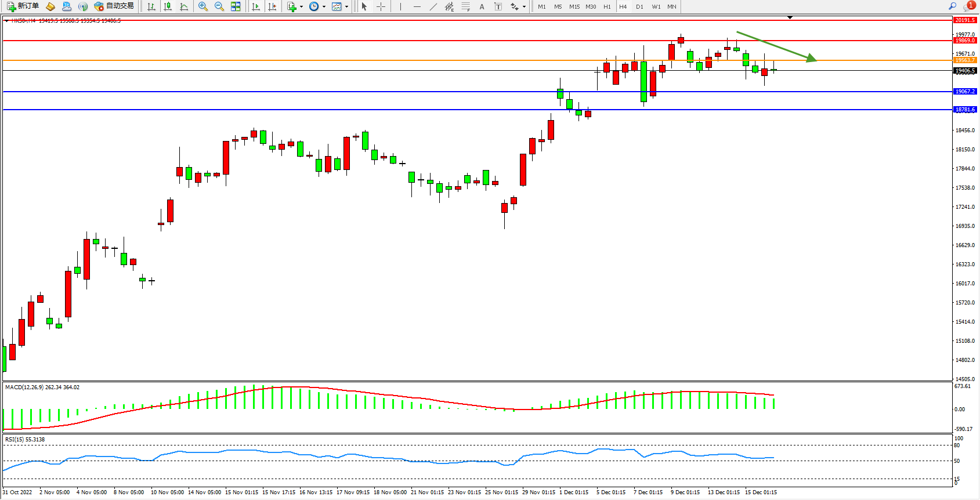
Task: Click the green arrow drawn on chart
Action: point(776,46)
